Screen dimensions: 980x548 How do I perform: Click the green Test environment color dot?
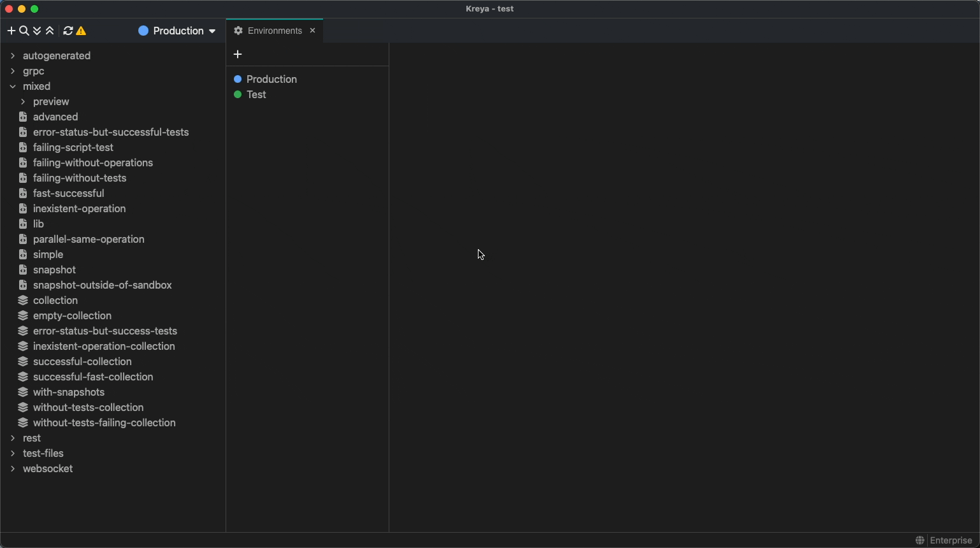tap(238, 94)
